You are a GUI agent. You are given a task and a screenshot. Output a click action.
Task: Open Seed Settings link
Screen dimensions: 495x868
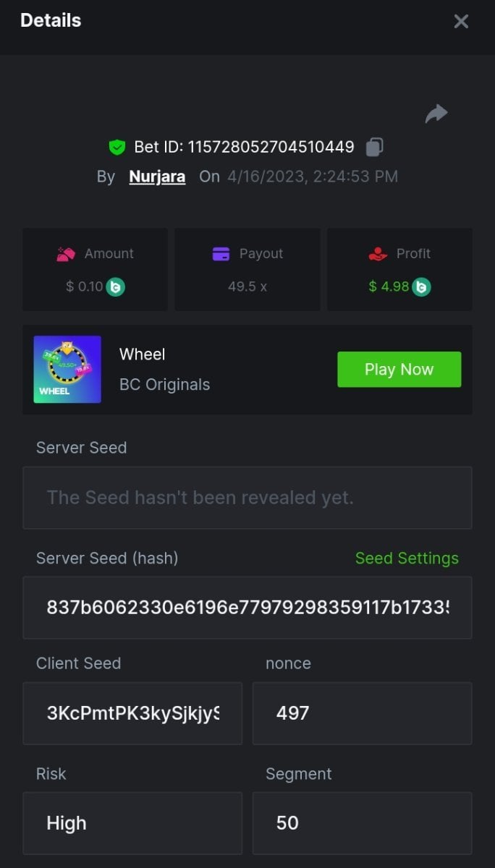407,558
